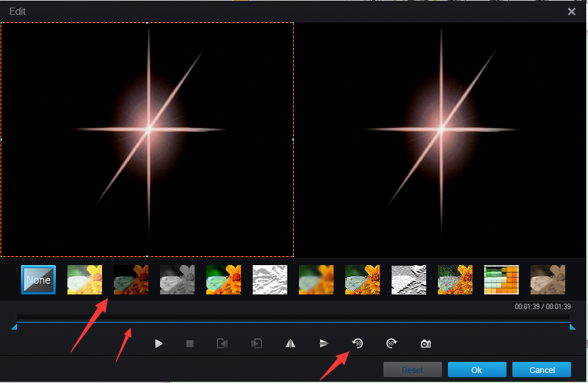Viewport: 588px width, 383px height.
Task: Click the trim start marker on timeline
Action: (14, 327)
